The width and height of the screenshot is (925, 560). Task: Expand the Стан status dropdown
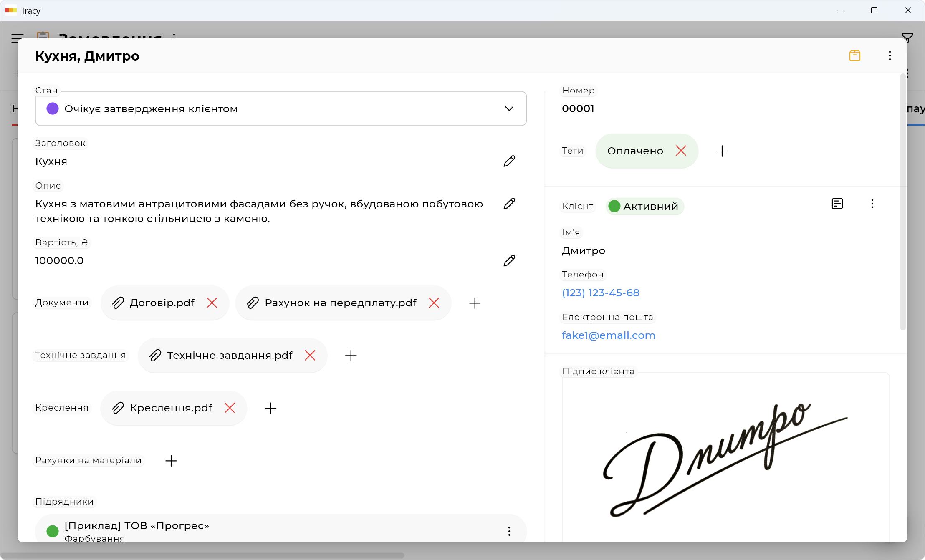coord(509,108)
